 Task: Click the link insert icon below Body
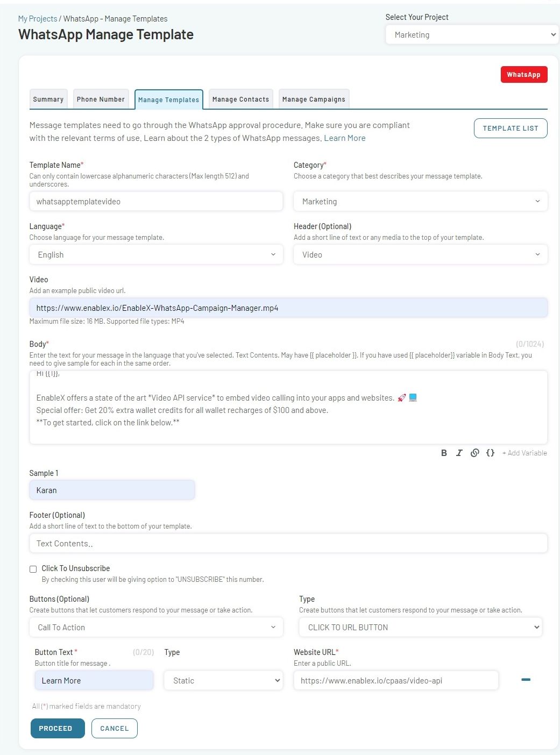click(474, 453)
